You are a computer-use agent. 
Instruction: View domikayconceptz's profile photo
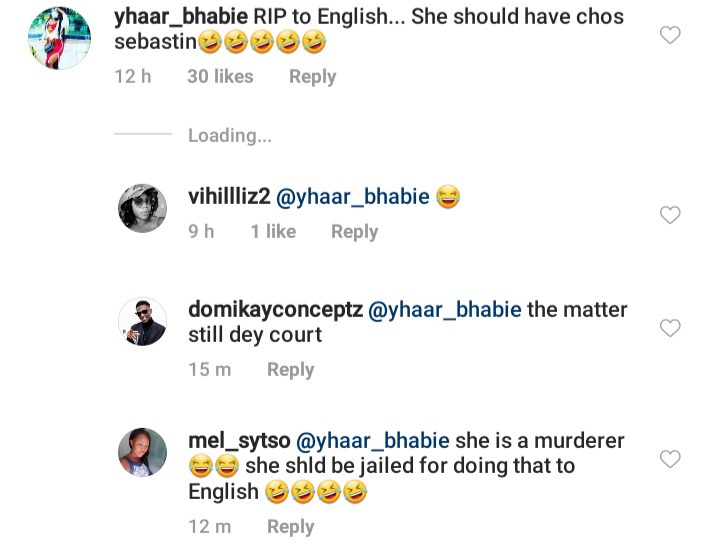pyautogui.click(x=142, y=321)
